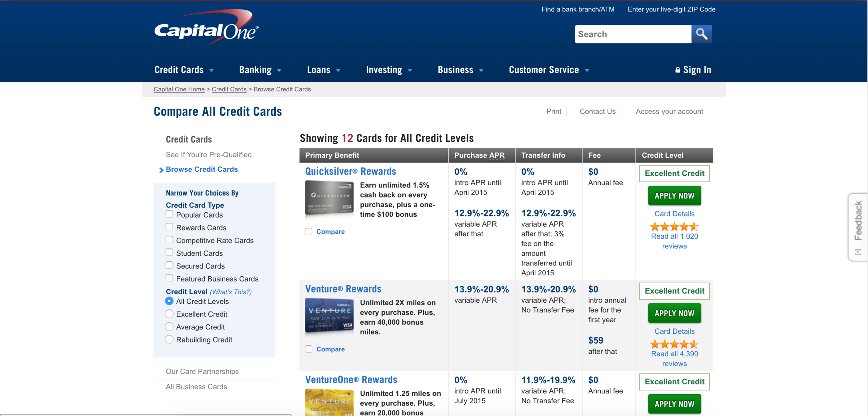Check the Rewards Cards filter
Viewport: 868px width, 416px height.
[169, 227]
